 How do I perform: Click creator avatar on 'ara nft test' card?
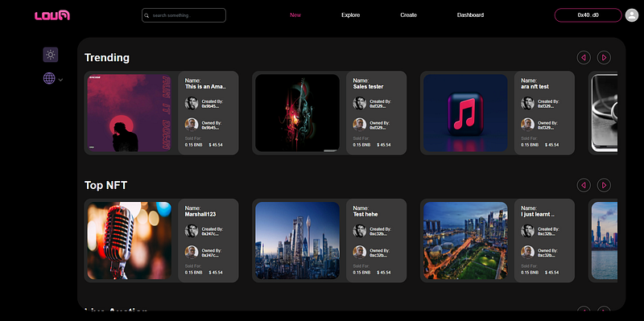[528, 103]
